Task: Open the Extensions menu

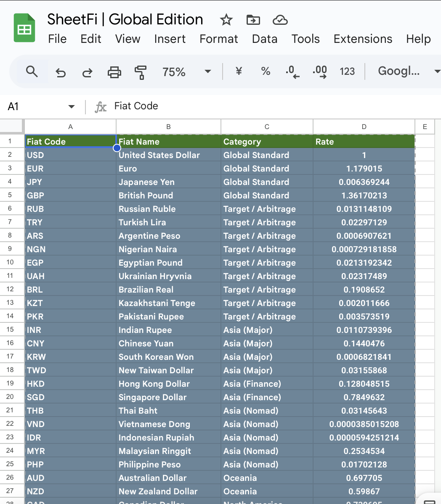Action: (x=363, y=39)
